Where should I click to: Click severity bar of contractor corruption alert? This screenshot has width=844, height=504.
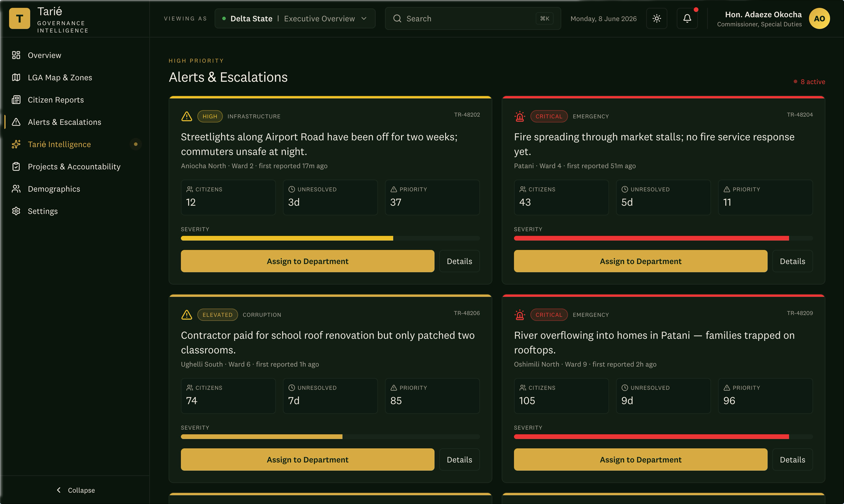(x=330, y=437)
